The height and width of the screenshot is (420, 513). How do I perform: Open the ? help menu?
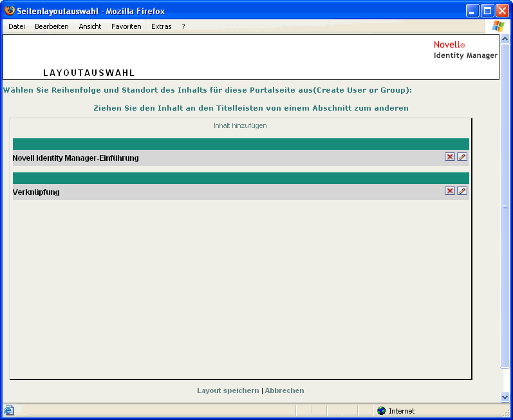(183, 26)
